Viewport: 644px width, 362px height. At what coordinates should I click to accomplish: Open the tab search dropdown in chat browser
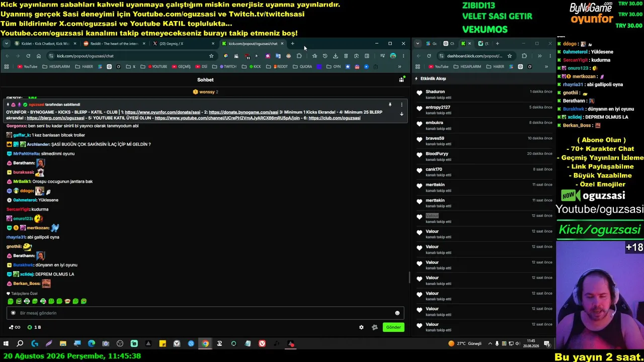click(6, 44)
